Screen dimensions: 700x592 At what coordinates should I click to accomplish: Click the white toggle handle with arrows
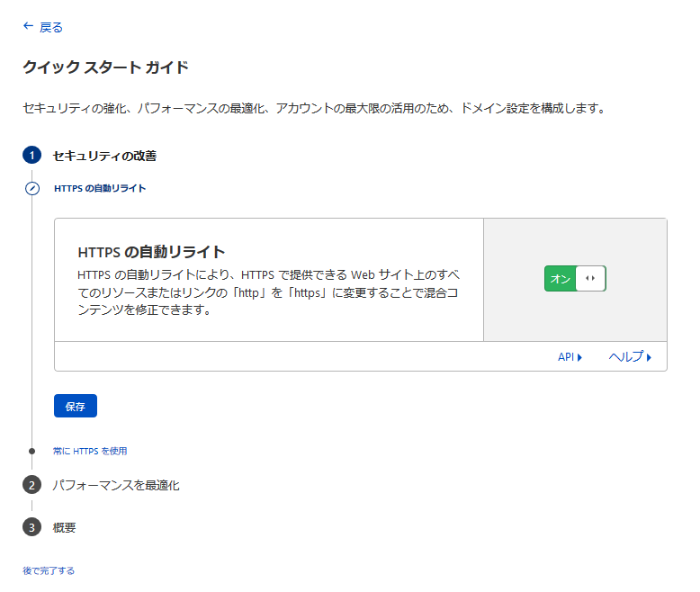[590, 279]
